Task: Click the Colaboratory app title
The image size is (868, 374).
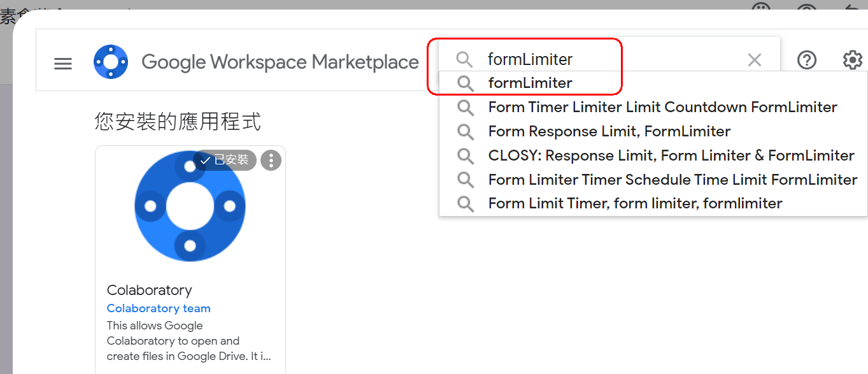Action: pos(149,290)
